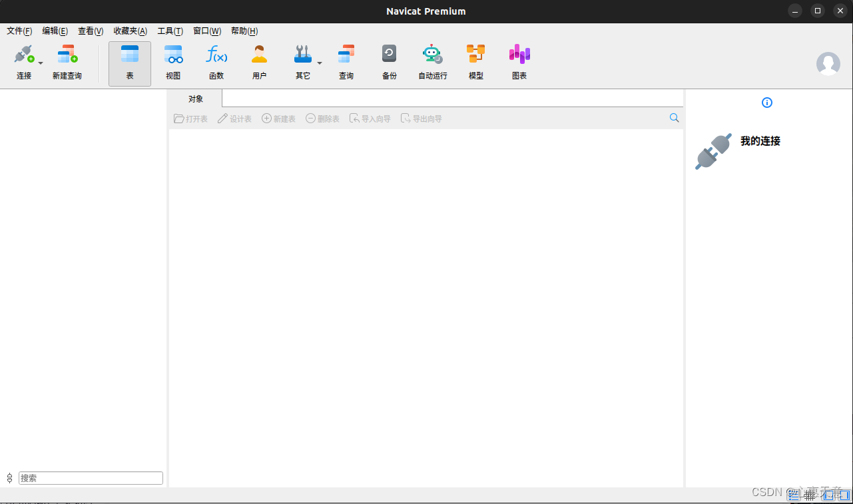Open the Charts (图表) icon
The height and width of the screenshot is (504, 853).
pyautogui.click(x=519, y=54)
